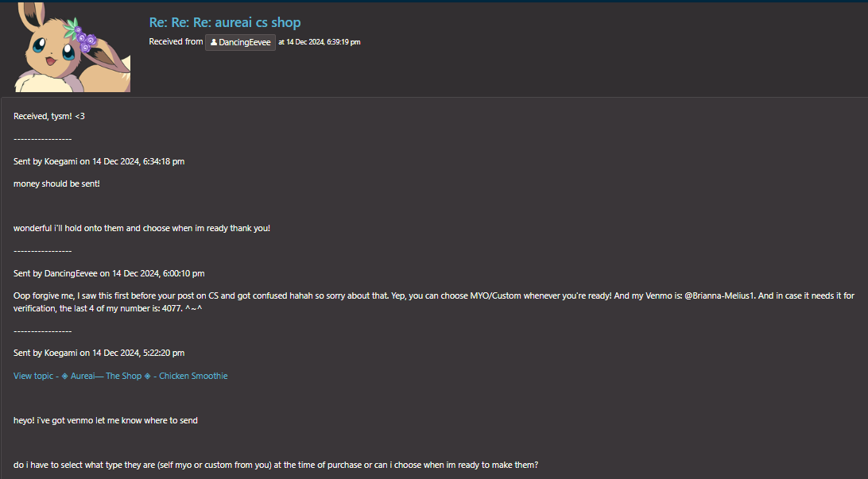This screenshot has height=479, width=868.
Task: Click the 'heyo! i've got venmo' message text
Action: click(x=106, y=420)
